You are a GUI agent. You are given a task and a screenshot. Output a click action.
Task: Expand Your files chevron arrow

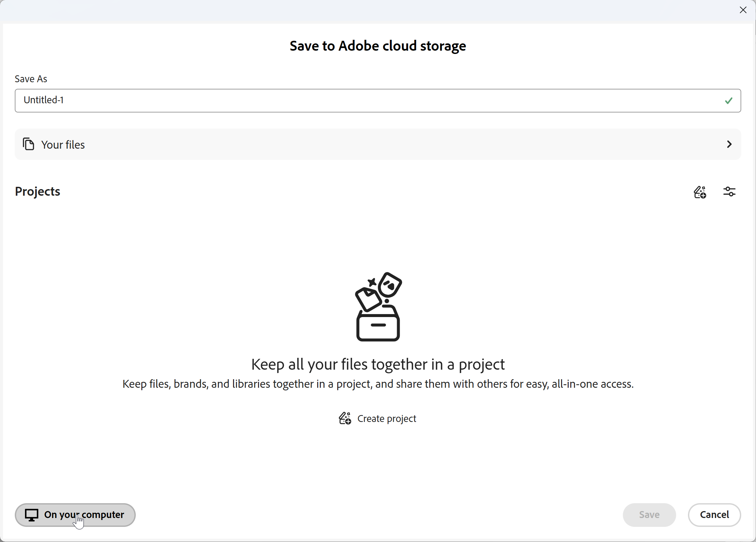(x=729, y=144)
